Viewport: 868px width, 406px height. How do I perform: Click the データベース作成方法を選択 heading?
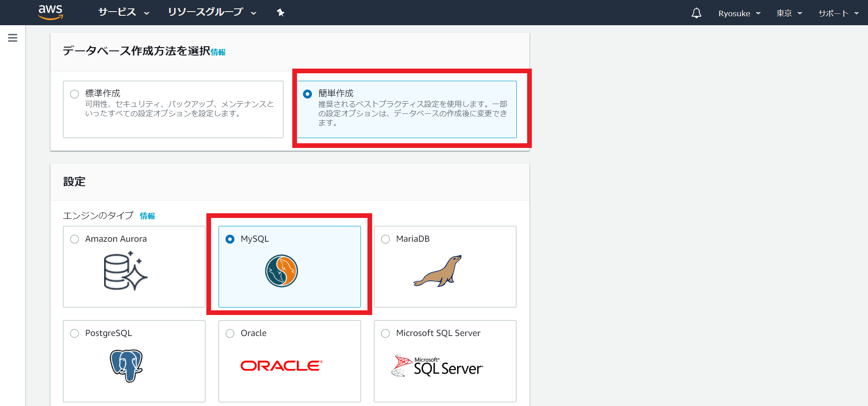tap(136, 50)
